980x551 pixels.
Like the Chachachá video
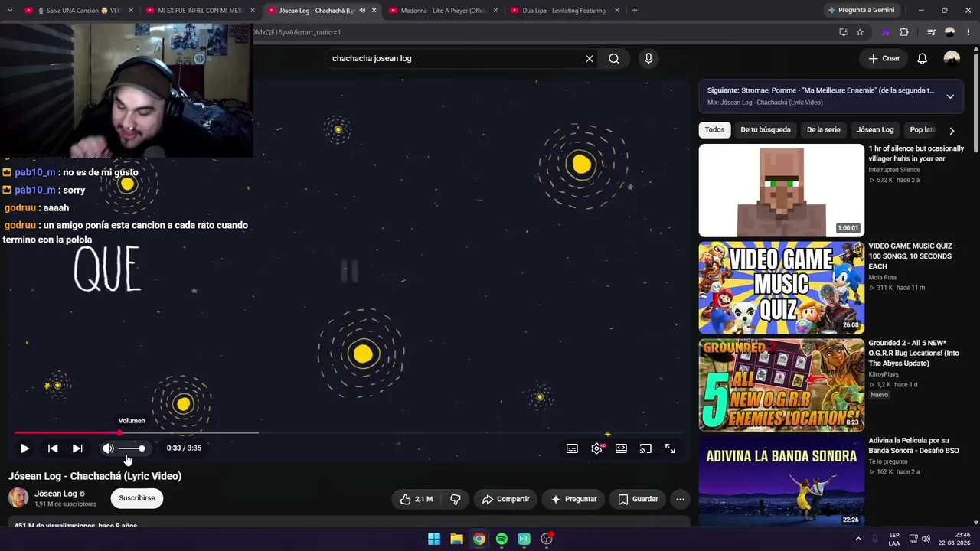(x=416, y=499)
